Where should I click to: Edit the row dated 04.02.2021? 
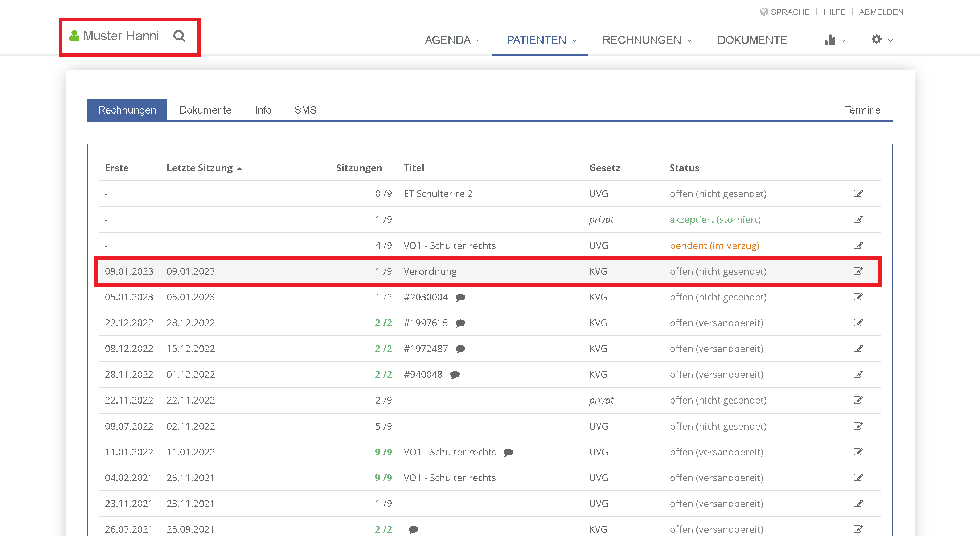[x=858, y=478]
